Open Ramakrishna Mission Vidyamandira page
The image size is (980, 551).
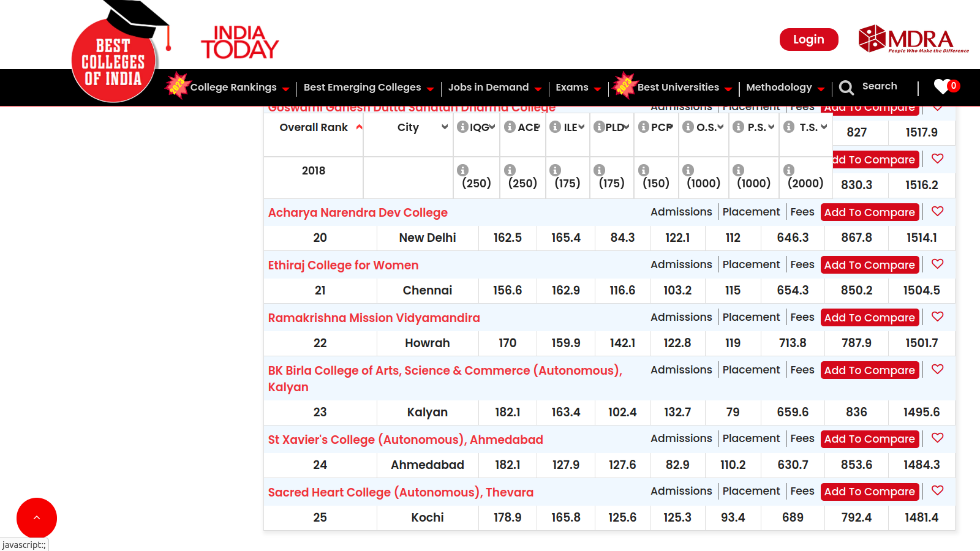374,318
